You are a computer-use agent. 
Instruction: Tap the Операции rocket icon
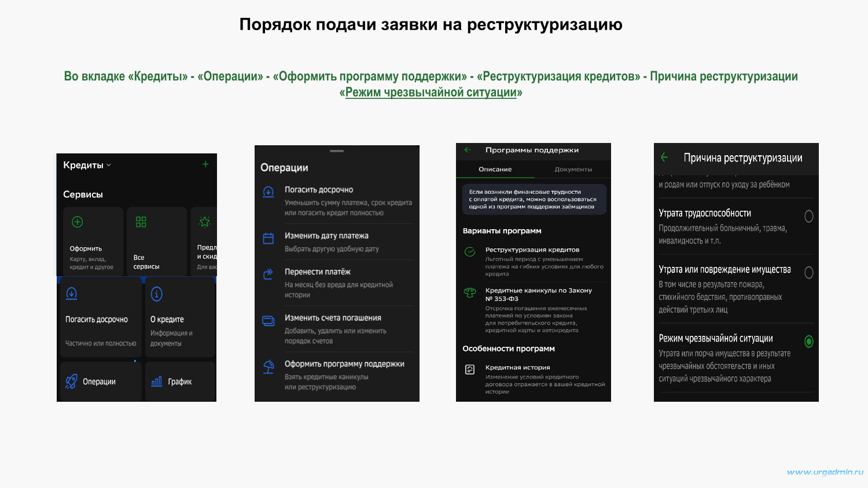(x=71, y=381)
